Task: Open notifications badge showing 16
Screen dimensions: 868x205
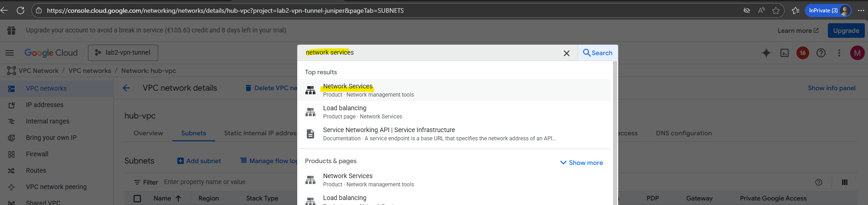Action: (802, 53)
